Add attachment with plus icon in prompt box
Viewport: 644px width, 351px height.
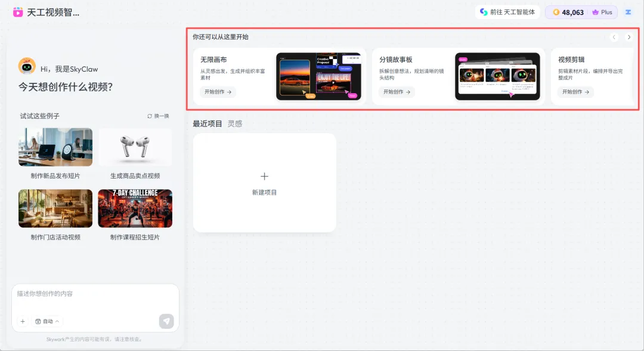pyautogui.click(x=23, y=321)
